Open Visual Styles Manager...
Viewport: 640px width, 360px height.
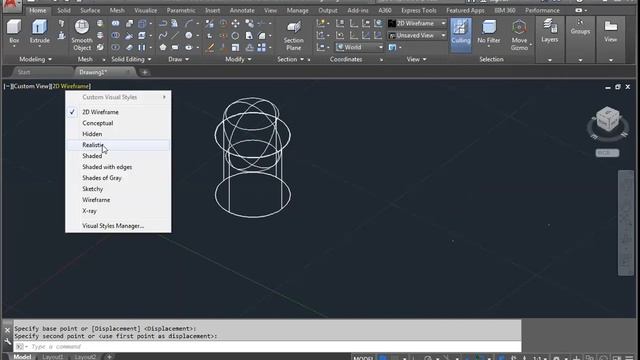coord(118,226)
